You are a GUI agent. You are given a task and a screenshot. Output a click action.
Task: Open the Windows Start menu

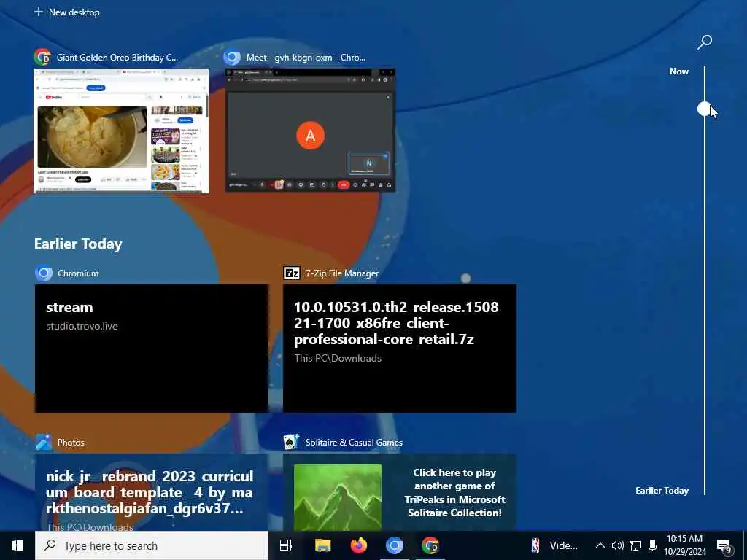point(18,545)
